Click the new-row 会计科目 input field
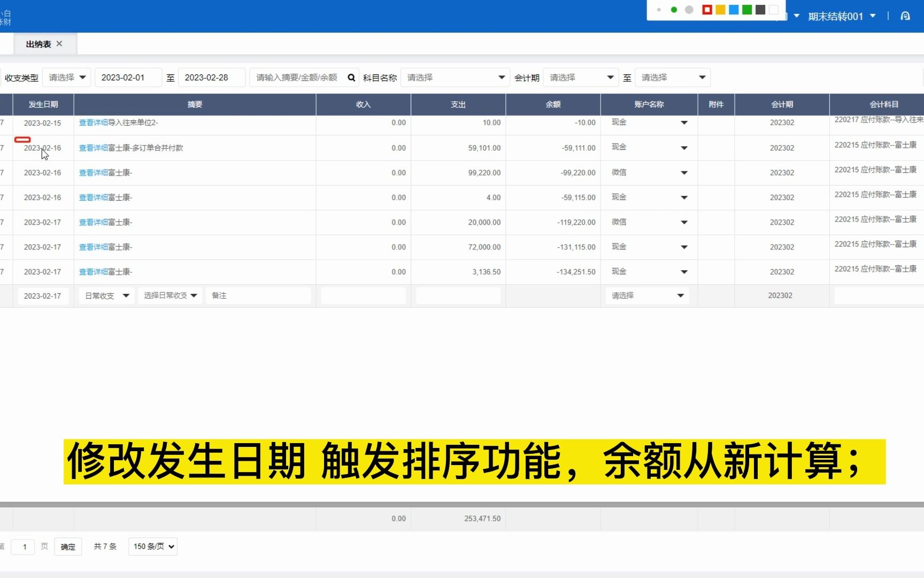The height and width of the screenshot is (578, 924). coord(879,295)
